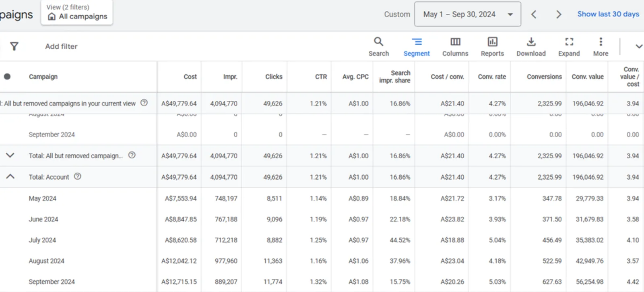
Task: Select the July 2024 row label
Action: coord(42,240)
